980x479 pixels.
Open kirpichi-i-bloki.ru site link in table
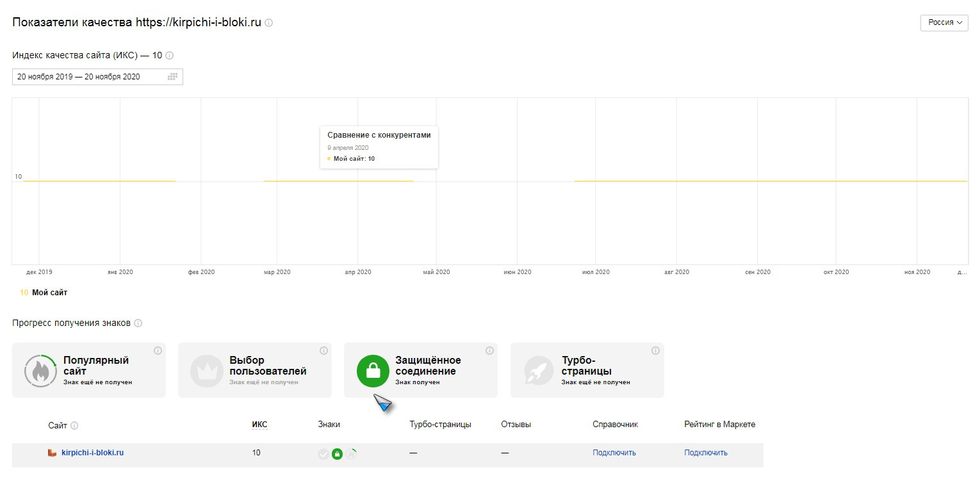tap(92, 453)
